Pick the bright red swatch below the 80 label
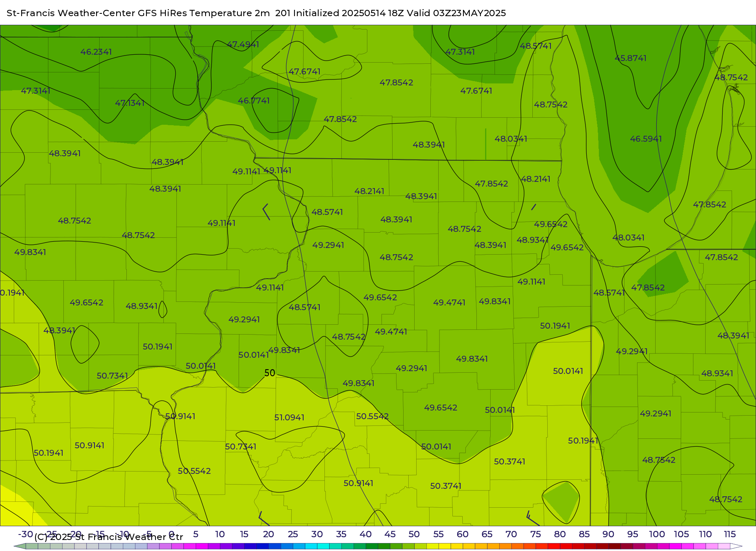The height and width of the screenshot is (551, 756). (554, 546)
